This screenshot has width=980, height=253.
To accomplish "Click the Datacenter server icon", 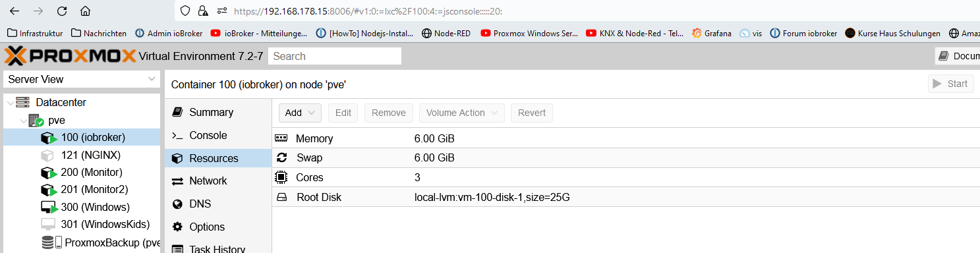I will [23, 103].
